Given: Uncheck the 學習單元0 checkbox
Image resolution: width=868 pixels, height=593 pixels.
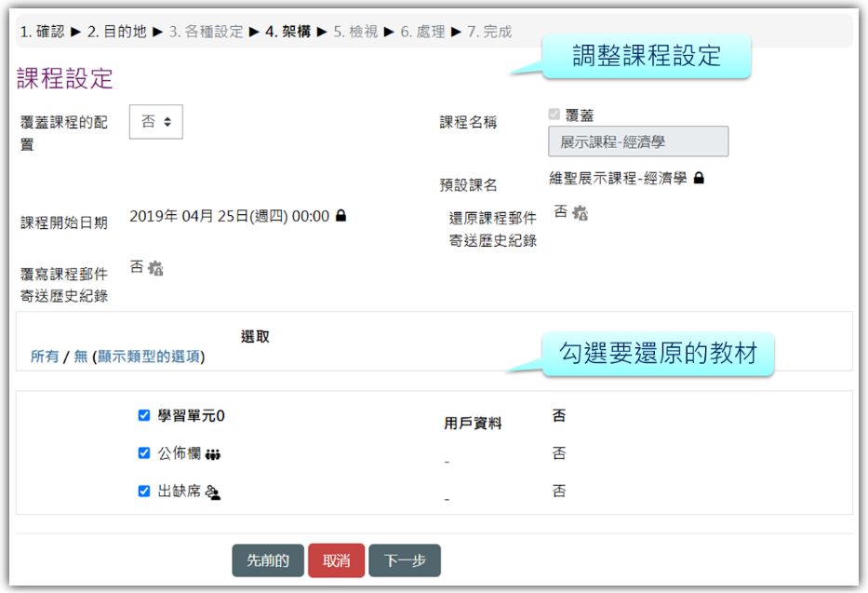Looking at the screenshot, I should click(x=144, y=416).
